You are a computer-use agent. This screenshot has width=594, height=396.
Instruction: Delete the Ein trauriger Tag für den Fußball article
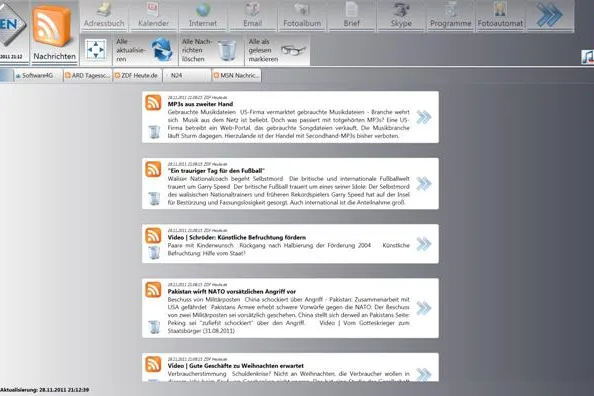pos(154,198)
